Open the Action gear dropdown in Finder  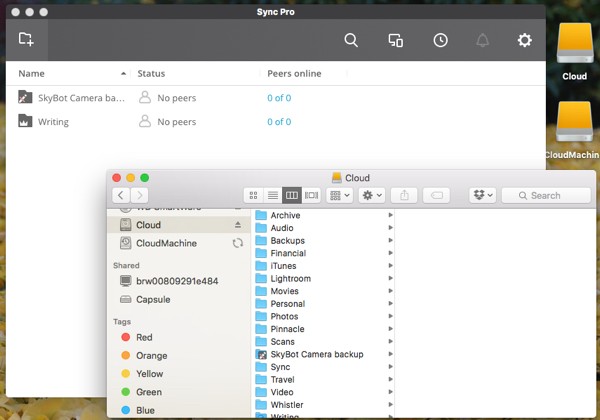point(372,195)
